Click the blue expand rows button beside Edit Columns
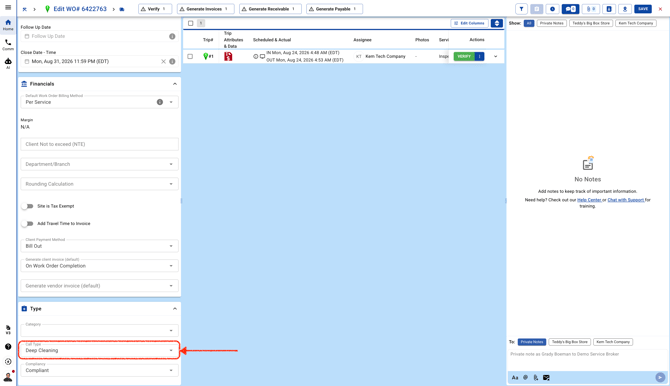The width and height of the screenshot is (670, 386). click(497, 23)
